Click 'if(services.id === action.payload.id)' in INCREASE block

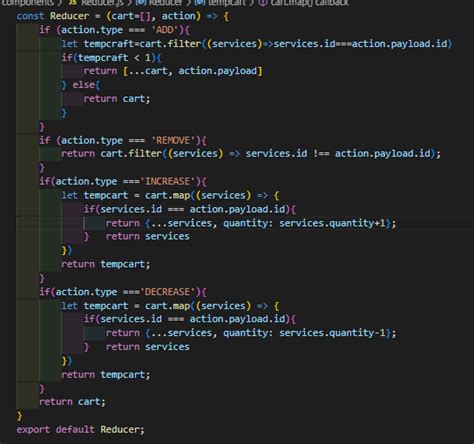pos(187,209)
